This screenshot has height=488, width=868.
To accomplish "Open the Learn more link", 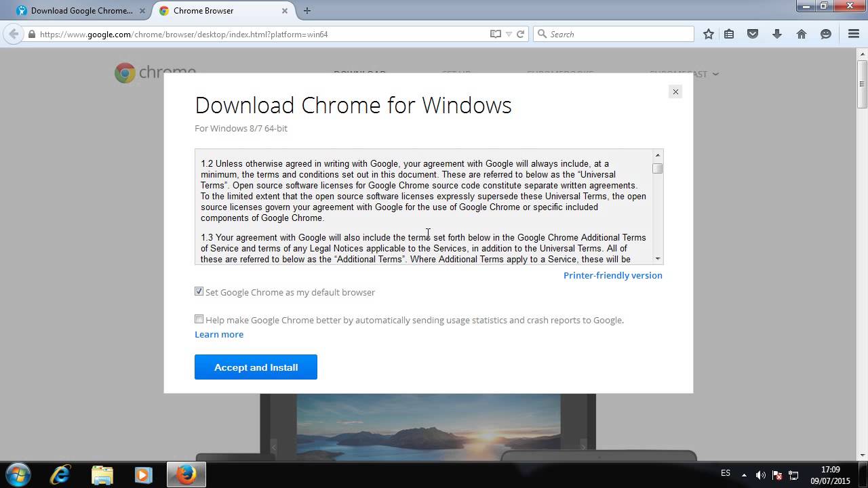I will [219, 334].
